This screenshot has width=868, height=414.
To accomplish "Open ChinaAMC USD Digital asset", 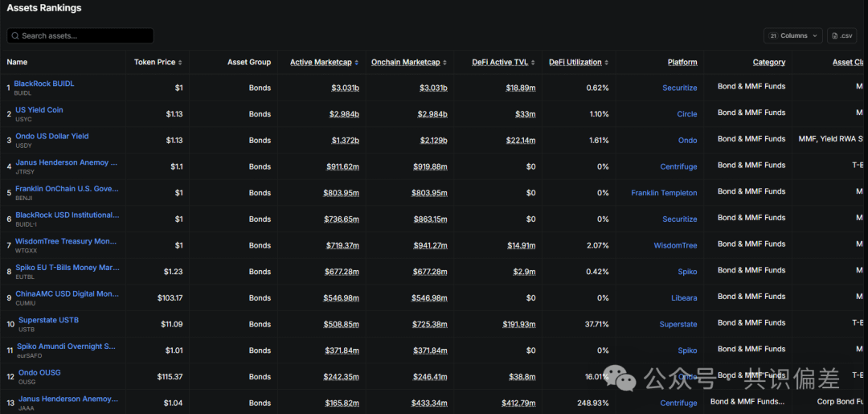I will (67, 294).
